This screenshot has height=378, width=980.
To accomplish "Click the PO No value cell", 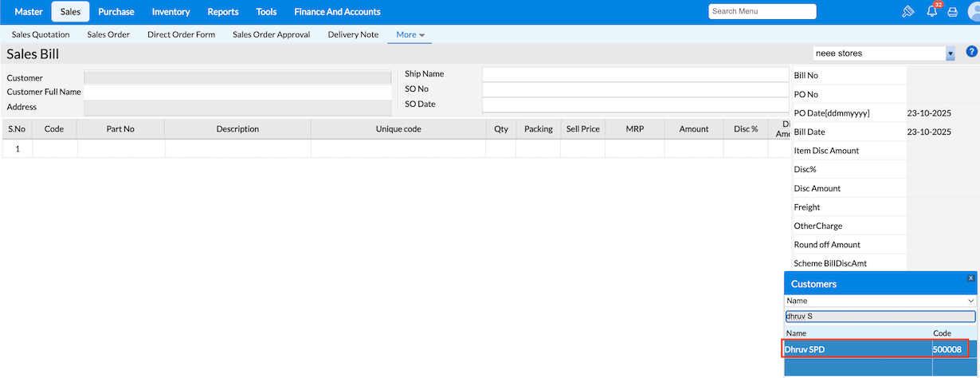I will (943, 94).
